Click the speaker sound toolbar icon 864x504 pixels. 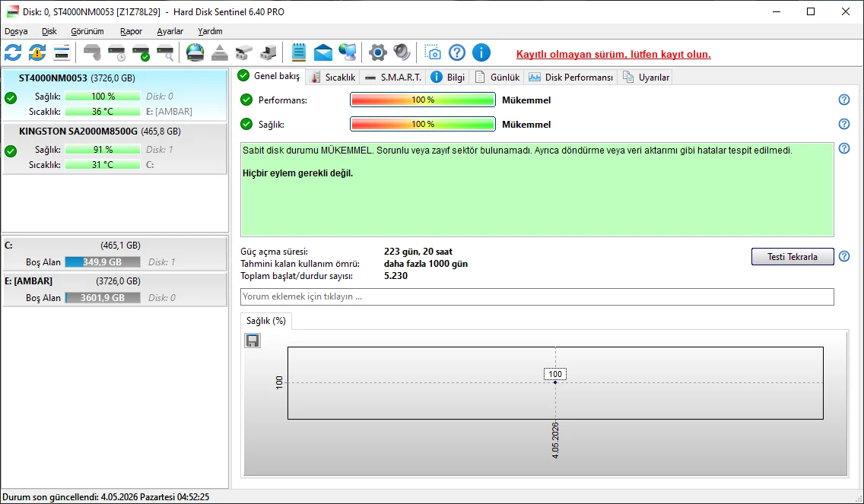pyautogui.click(x=402, y=53)
